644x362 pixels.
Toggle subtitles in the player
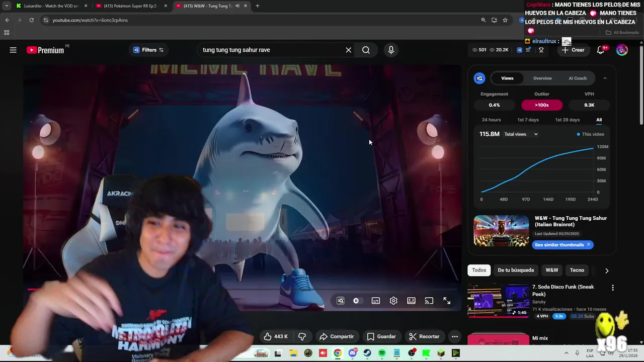click(375, 301)
